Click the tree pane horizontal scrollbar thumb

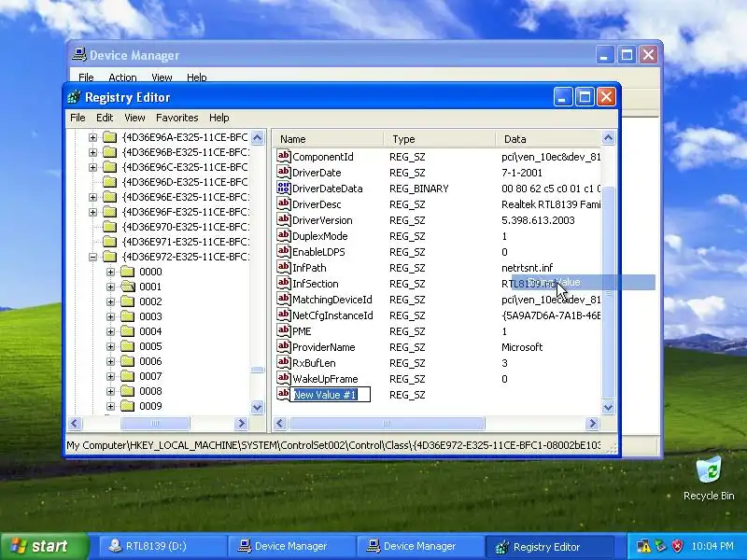tap(155, 423)
